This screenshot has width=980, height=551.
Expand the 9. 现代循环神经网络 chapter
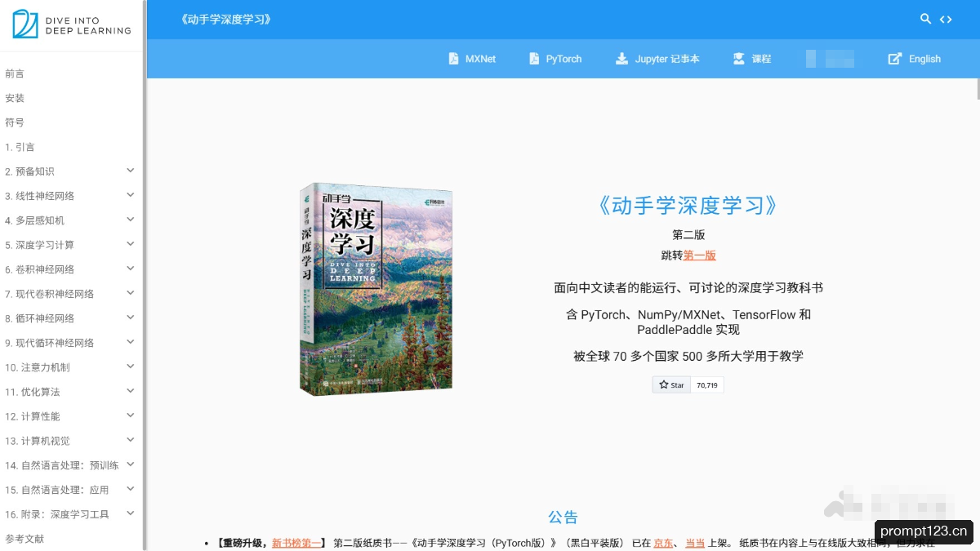tap(131, 342)
